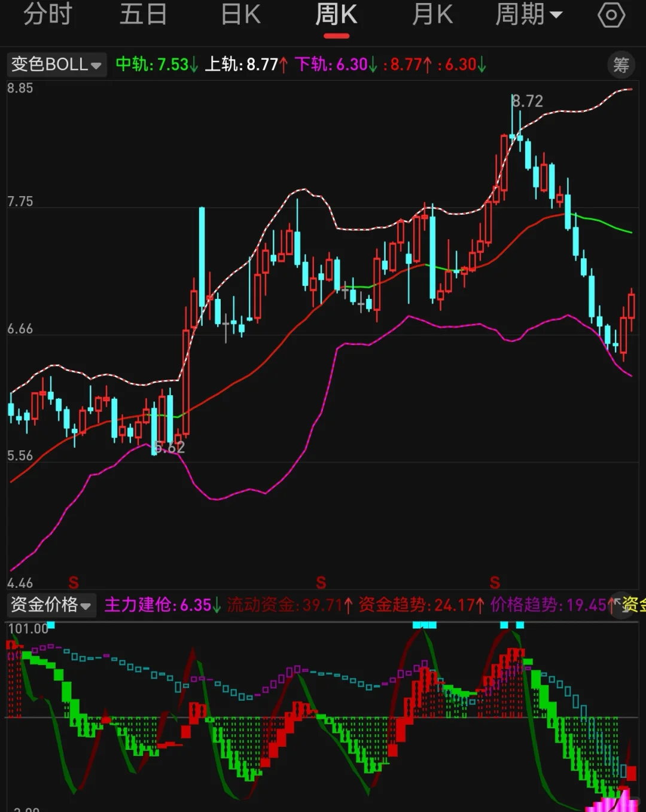The width and height of the screenshot is (646, 812).
Task: Open the 周期 period dropdown
Action: [529, 14]
